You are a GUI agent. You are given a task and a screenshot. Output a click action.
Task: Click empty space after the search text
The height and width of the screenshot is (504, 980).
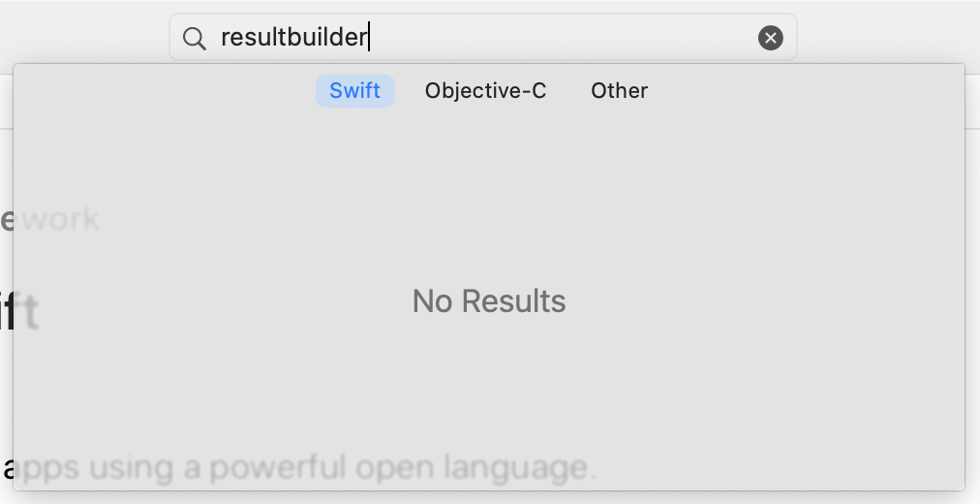tap(562, 38)
